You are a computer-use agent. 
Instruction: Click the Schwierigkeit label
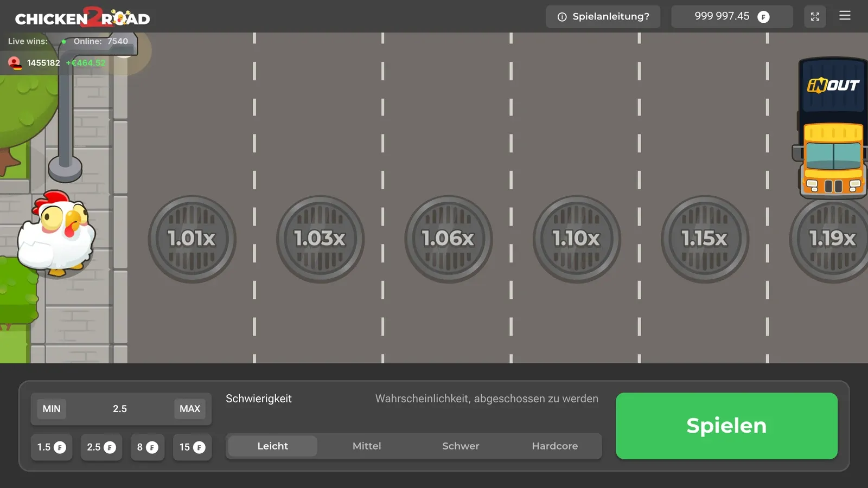(x=259, y=399)
